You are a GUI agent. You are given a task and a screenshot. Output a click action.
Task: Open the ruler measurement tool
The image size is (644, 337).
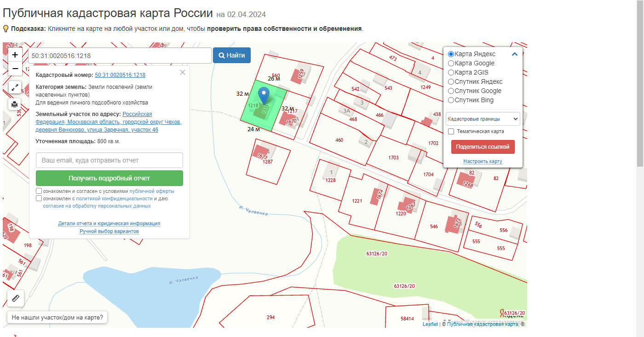[x=16, y=299]
